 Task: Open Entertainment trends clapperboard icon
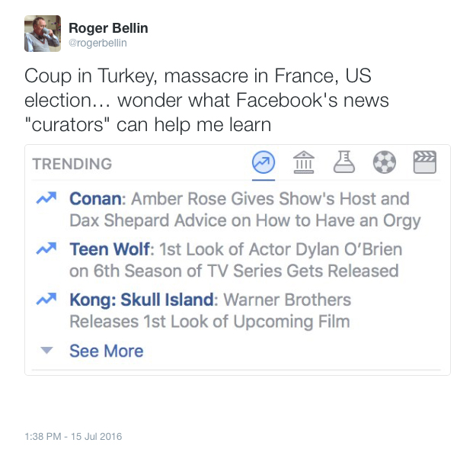click(425, 162)
